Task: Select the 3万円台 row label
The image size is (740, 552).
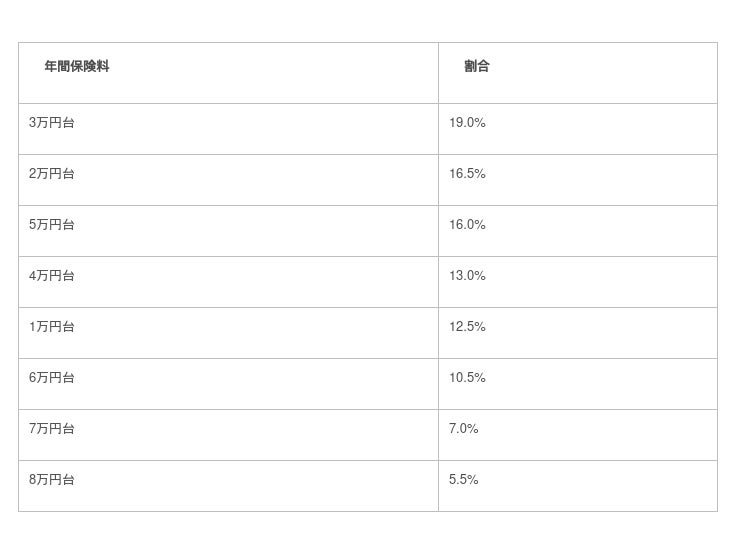Action: (x=52, y=123)
